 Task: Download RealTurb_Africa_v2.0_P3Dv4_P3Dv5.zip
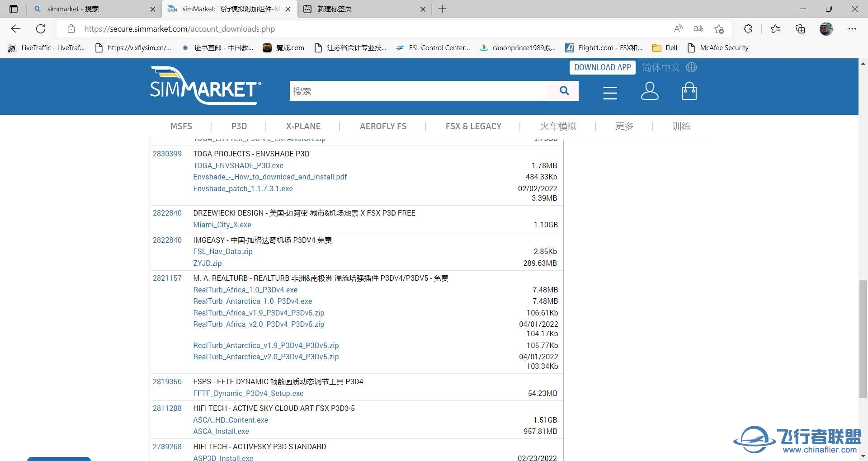coord(259,324)
